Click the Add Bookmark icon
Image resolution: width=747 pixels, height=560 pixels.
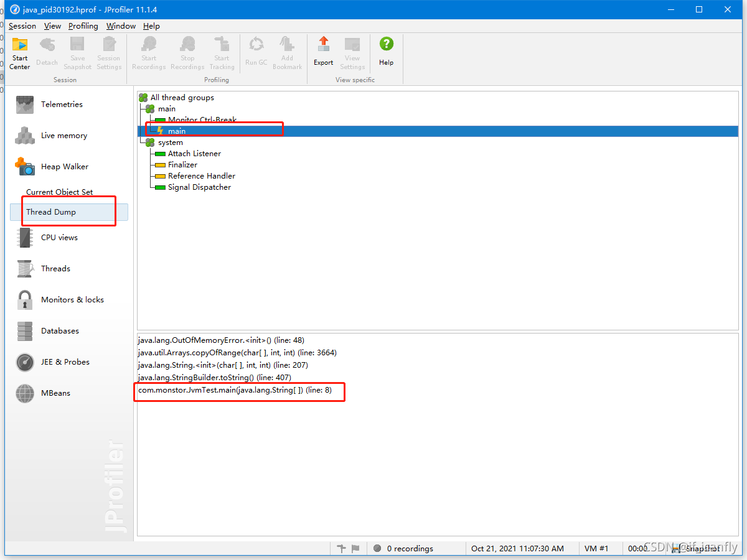[287, 45]
